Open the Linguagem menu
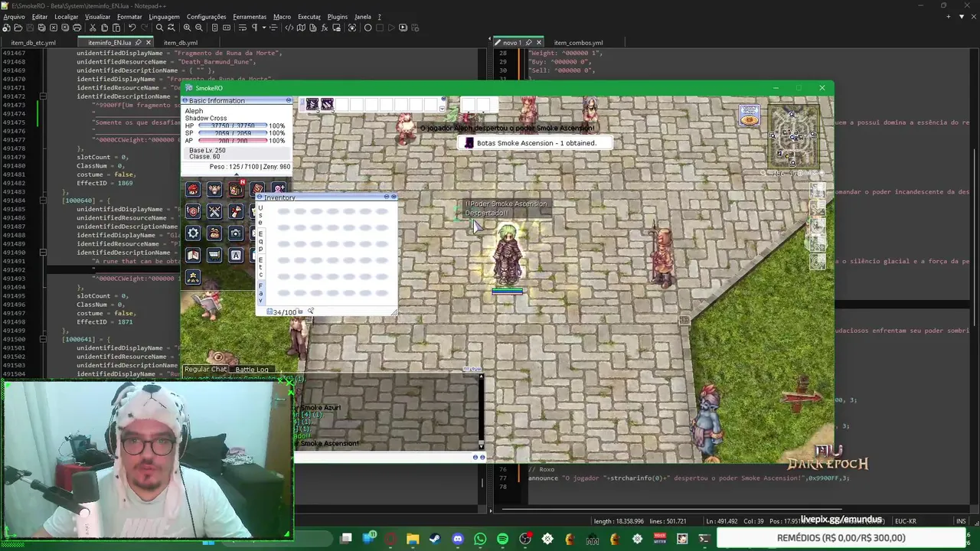Screen dimensions: 980x551 [164, 16]
